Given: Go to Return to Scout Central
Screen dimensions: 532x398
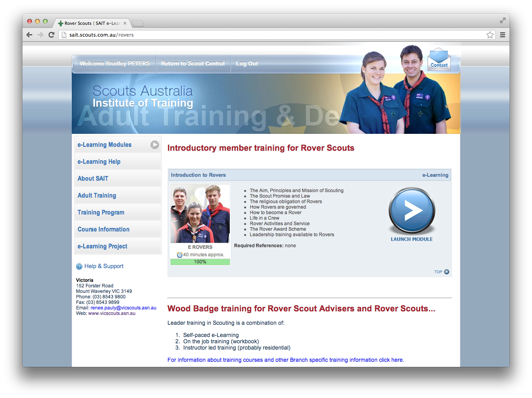Looking at the screenshot, I should pyautogui.click(x=193, y=63).
